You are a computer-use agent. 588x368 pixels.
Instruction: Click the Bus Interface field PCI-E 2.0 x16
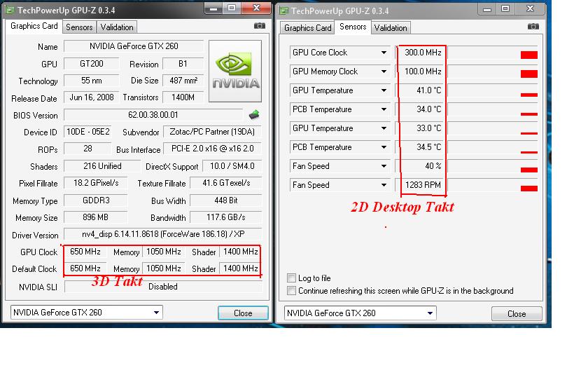click(212, 149)
